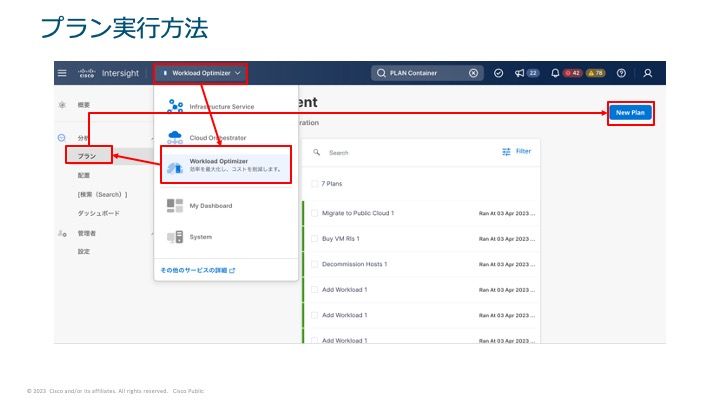This screenshot has height=405, width=720.
Task: Click the 概要 sidebar icon
Action: tap(62, 105)
